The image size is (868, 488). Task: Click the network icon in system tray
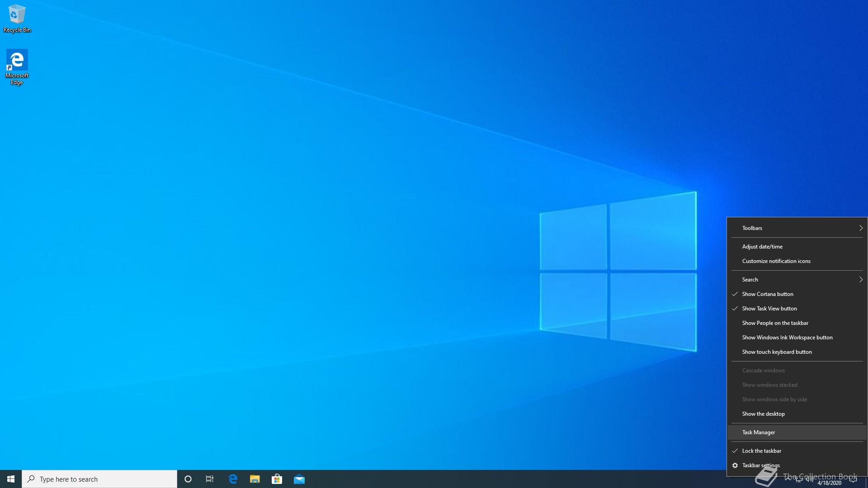tap(799, 479)
